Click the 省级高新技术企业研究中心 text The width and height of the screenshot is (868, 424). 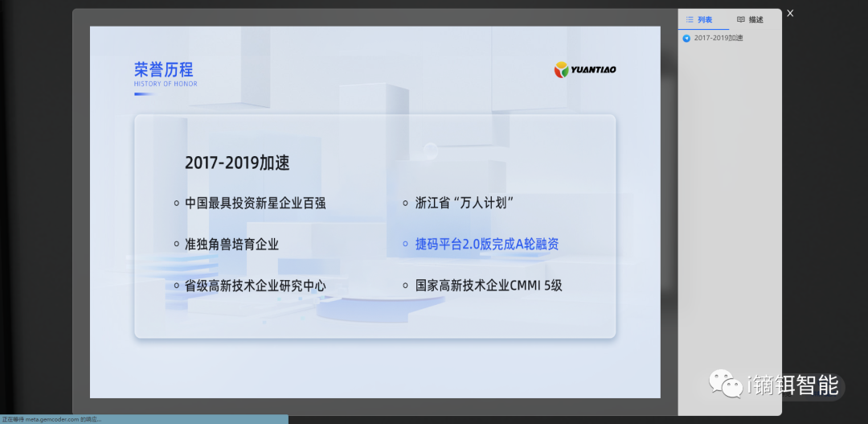click(x=255, y=286)
